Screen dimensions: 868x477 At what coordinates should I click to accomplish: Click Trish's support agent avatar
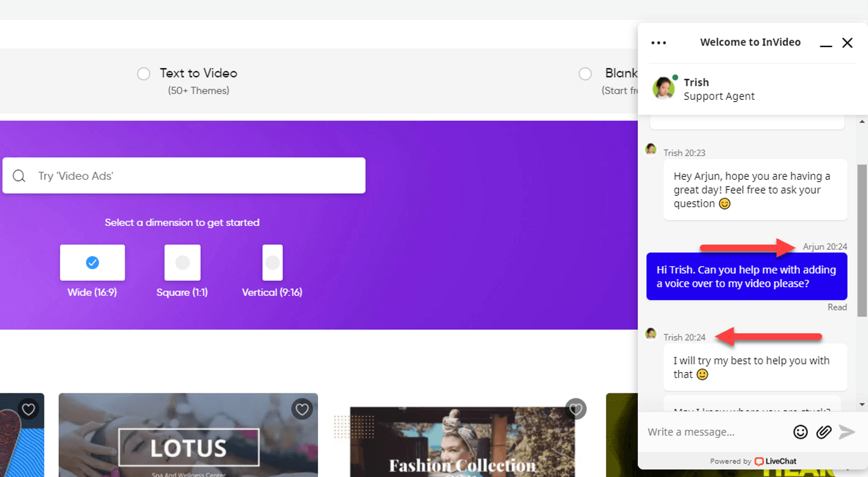pos(663,89)
